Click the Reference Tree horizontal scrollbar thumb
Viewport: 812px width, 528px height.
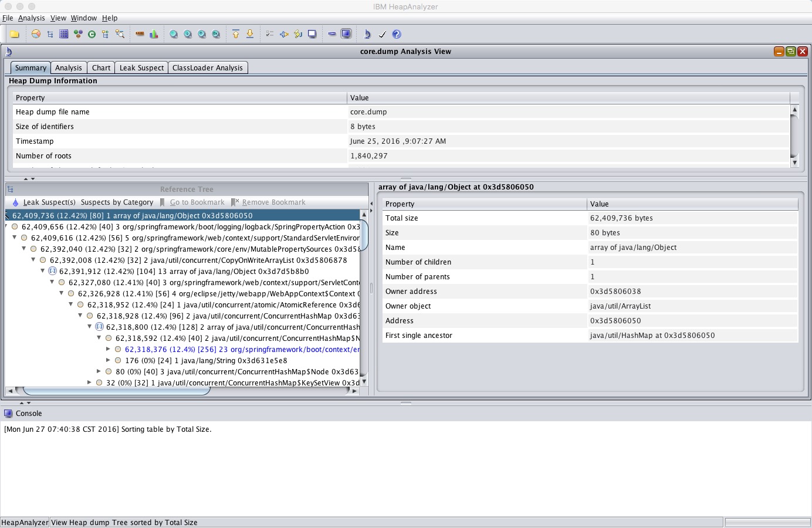116,391
